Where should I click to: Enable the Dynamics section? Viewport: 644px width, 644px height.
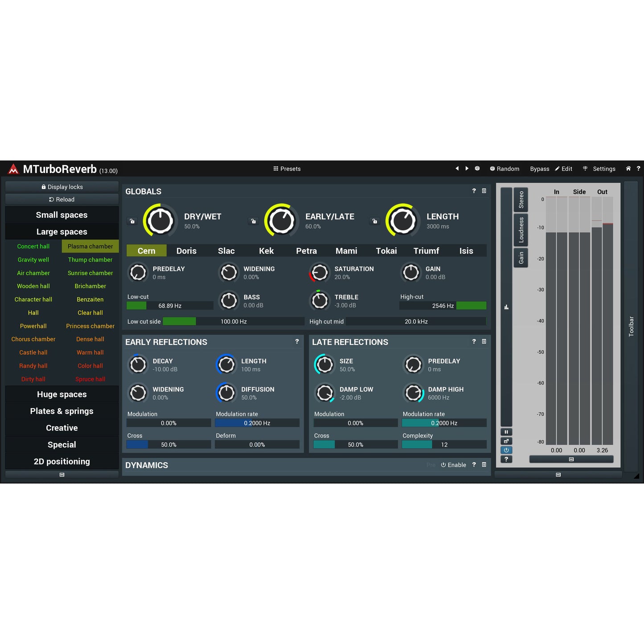[454, 465]
